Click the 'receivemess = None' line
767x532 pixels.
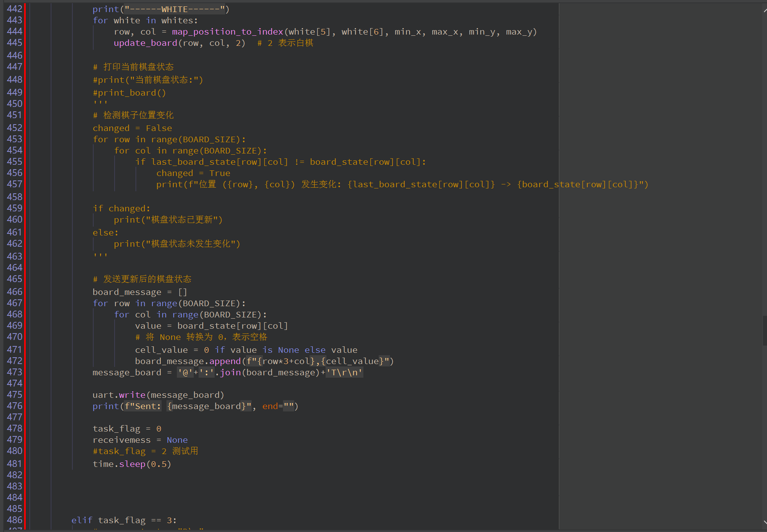click(x=140, y=440)
